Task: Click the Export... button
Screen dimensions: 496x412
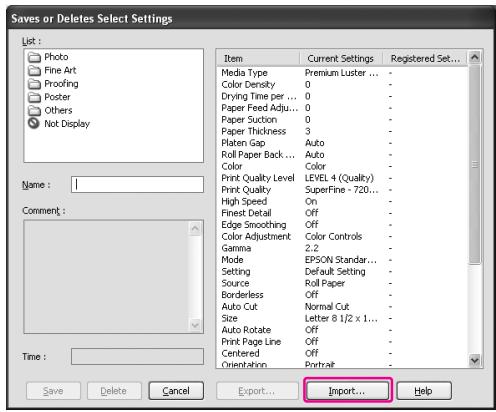Action: [x=257, y=390]
